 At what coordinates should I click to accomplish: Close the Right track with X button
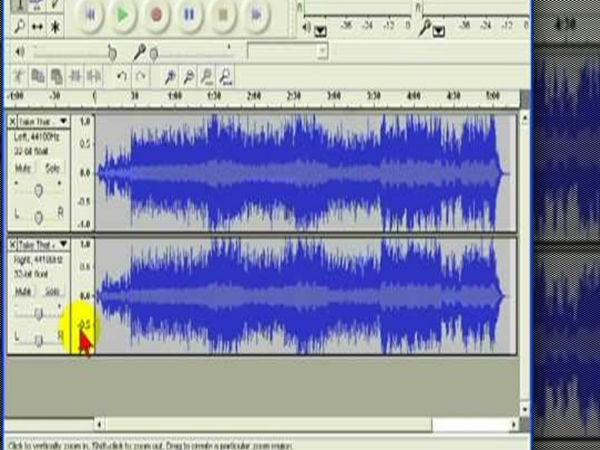13,244
